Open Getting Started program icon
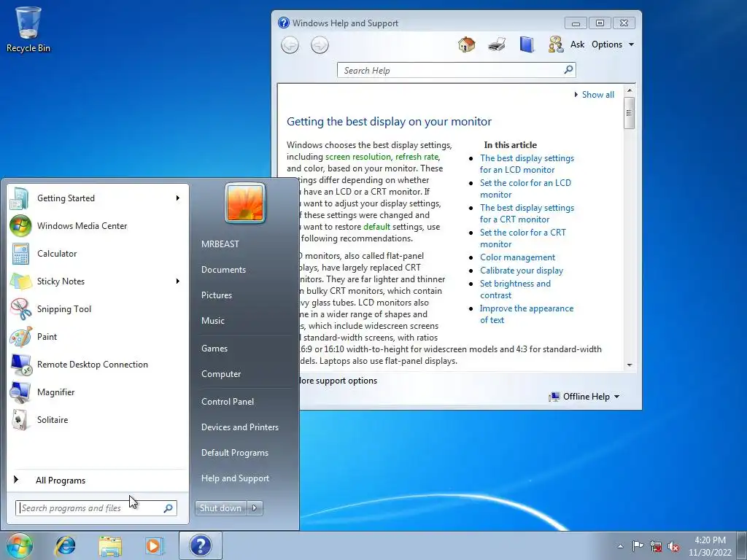Screen dimensions: 747x560 20,198
